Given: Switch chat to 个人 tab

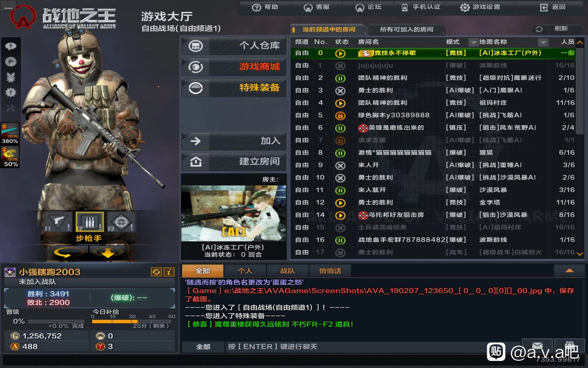Looking at the screenshot, I should coord(245,271).
